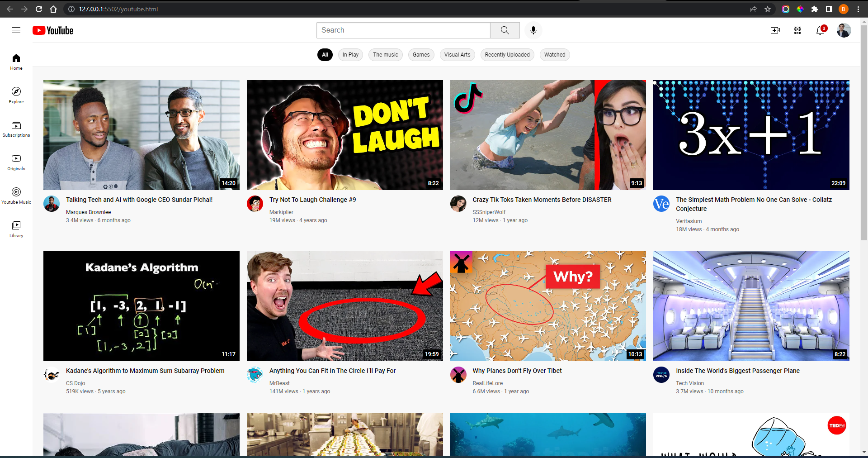Select the Recently Uploaded filter chip
Viewport: 868px width, 458px height.
[x=507, y=55]
